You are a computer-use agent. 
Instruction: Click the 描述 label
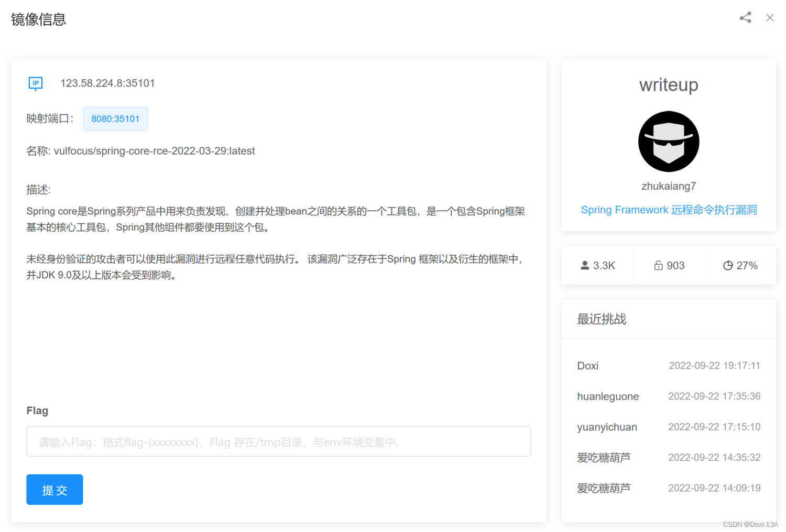38,190
